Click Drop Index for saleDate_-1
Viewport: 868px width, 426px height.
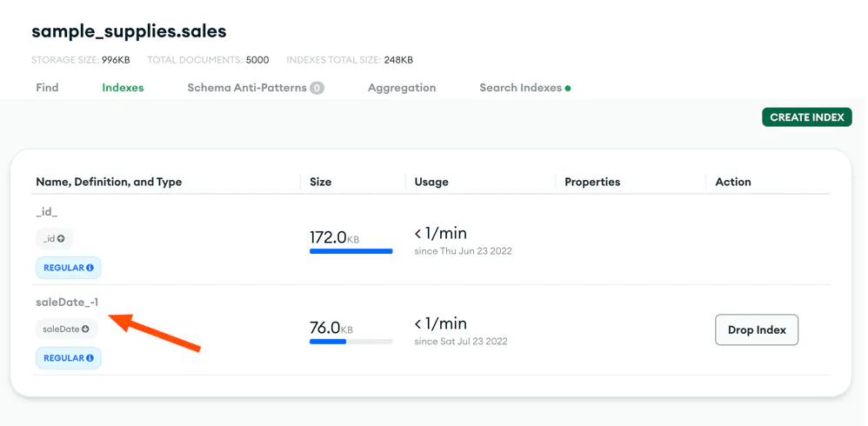coord(757,329)
